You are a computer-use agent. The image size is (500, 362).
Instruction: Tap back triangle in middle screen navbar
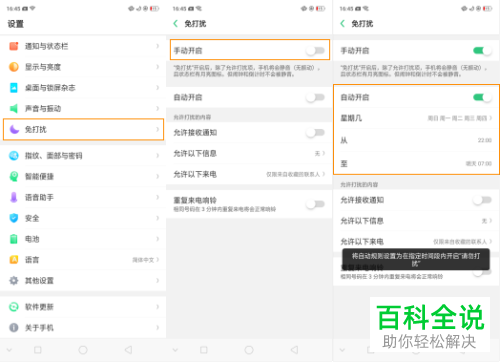(294, 350)
